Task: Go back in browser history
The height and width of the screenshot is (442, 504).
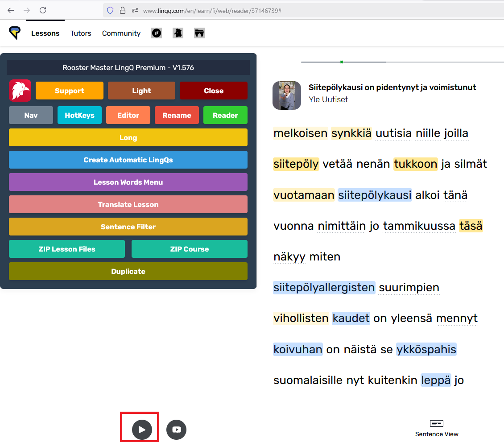Action: pyautogui.click(x=11, y=10)
